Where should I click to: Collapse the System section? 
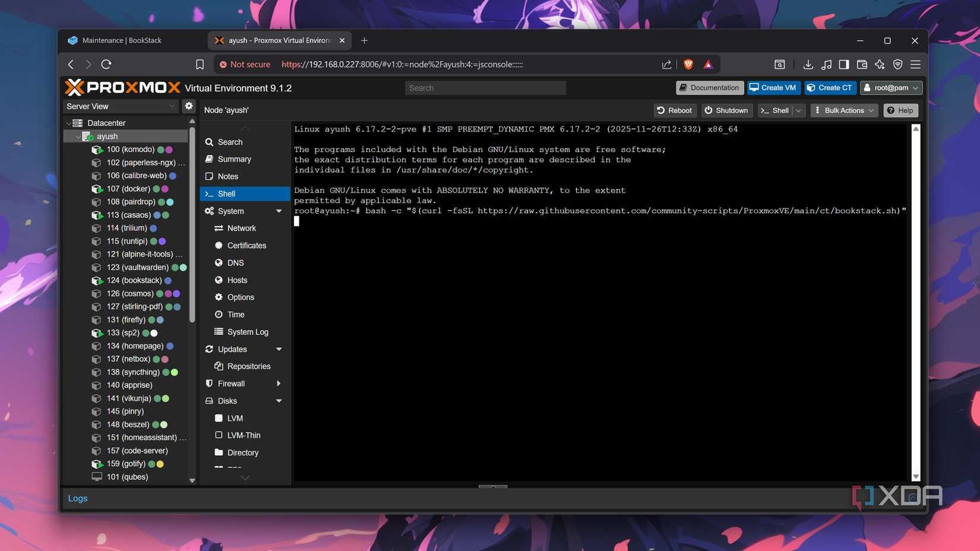[279, 211]
